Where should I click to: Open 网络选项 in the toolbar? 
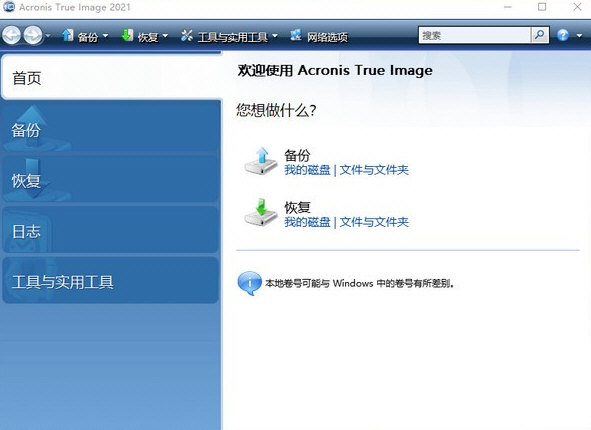327,37
